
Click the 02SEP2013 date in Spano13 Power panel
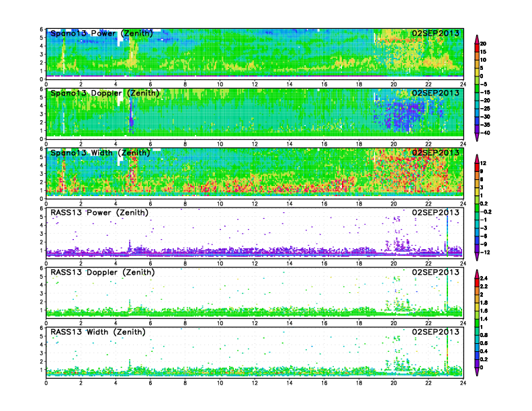point(435,33)
